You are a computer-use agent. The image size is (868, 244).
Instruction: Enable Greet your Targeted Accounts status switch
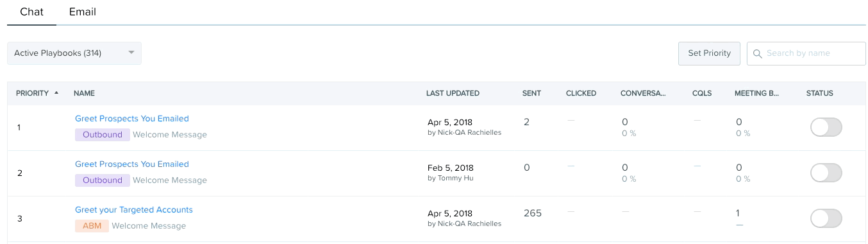[826, 218]
